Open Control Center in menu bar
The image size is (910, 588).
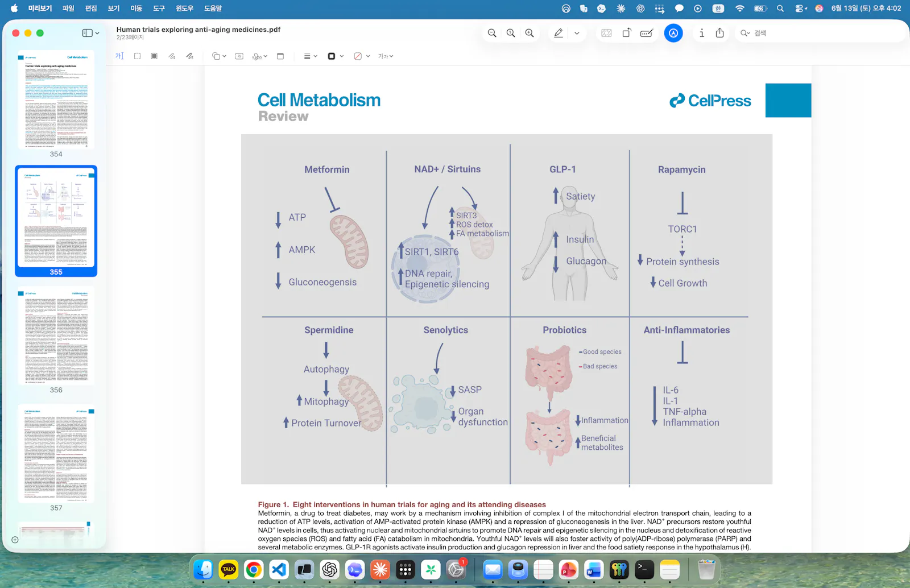[x=801, y=9]
